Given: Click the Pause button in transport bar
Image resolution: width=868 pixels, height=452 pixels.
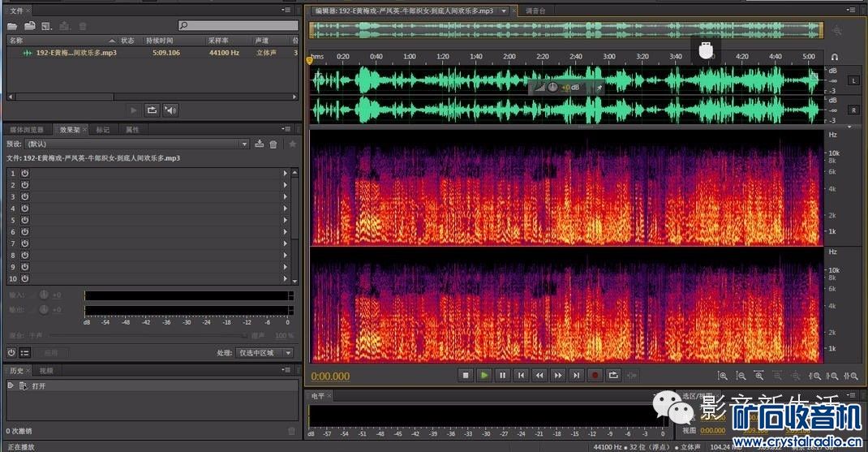Looking at the screenshot, I should 502,375.
